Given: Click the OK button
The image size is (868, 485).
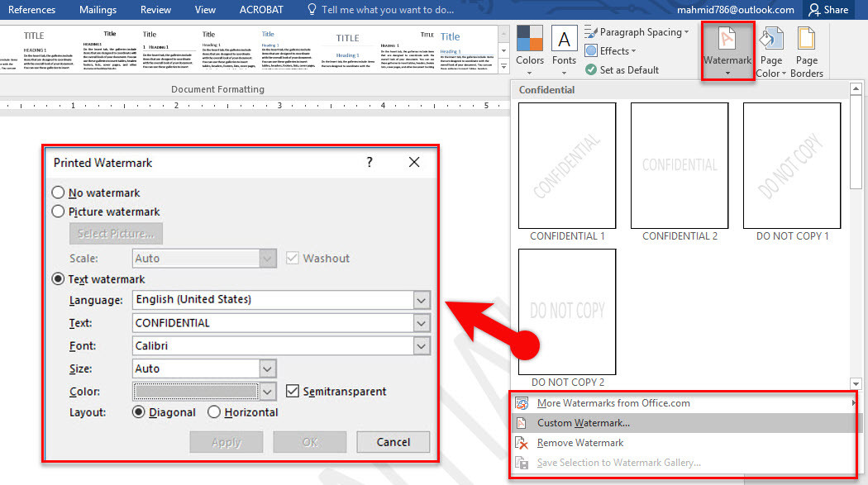Looking at the screenshot, I should (310, 442).
